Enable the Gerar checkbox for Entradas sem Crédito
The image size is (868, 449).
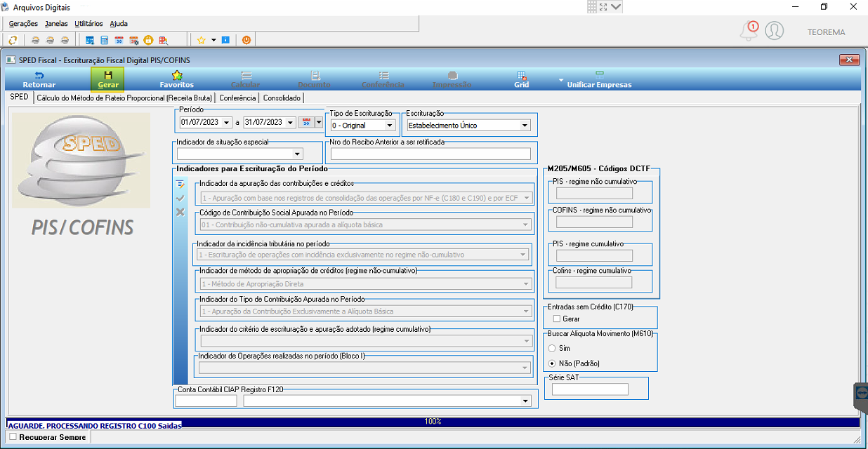[x=557, y=319]
